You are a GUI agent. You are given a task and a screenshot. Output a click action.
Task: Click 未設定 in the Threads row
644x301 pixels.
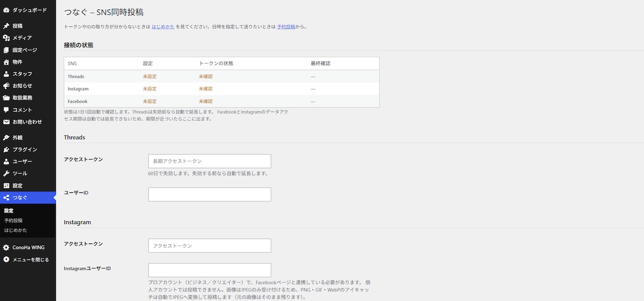150,76
